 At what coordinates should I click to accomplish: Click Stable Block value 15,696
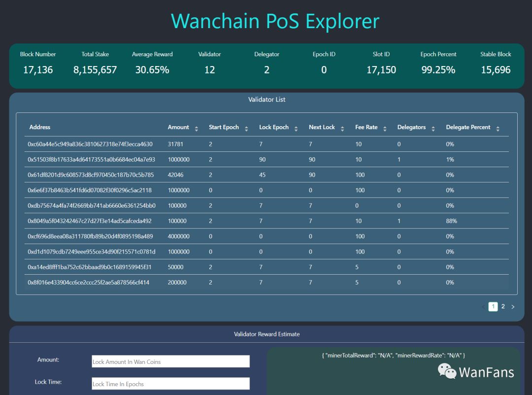tap(496, 70)
